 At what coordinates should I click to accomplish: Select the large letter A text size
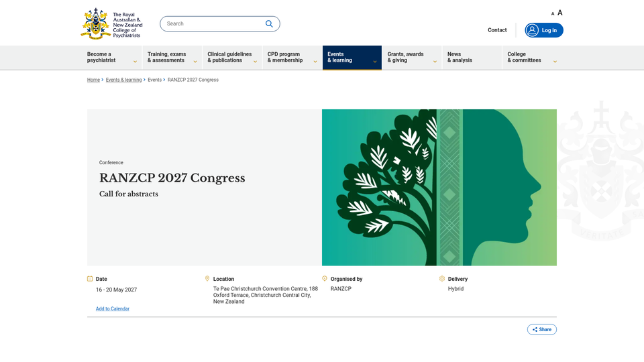559,13
